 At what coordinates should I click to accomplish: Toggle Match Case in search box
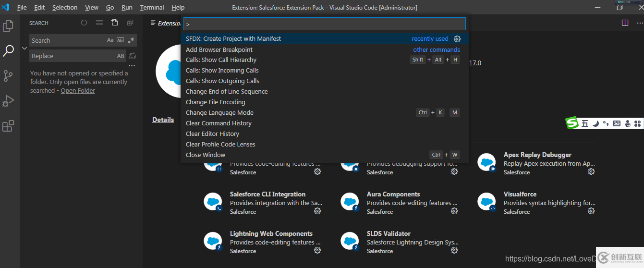[110, 40]
